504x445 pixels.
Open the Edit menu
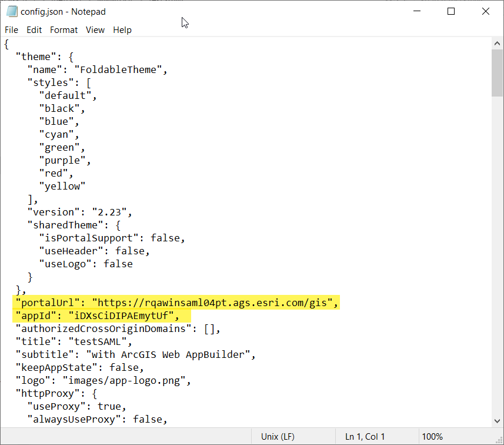tap(34, 30)
